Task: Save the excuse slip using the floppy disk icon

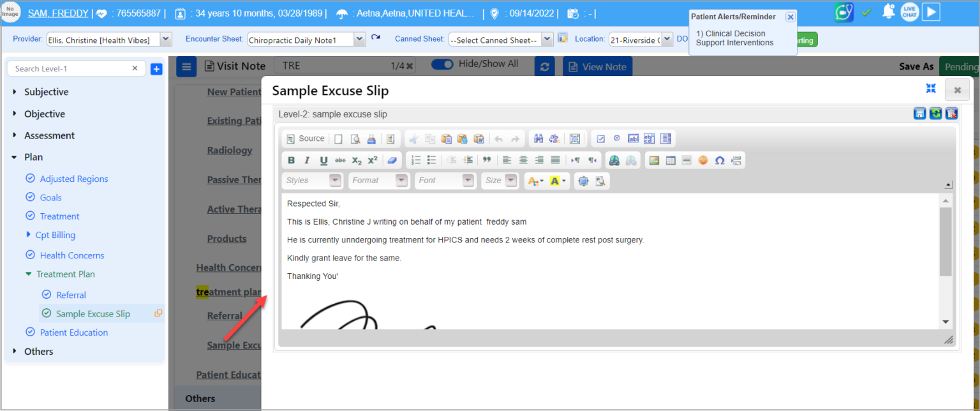Action: 919,113
